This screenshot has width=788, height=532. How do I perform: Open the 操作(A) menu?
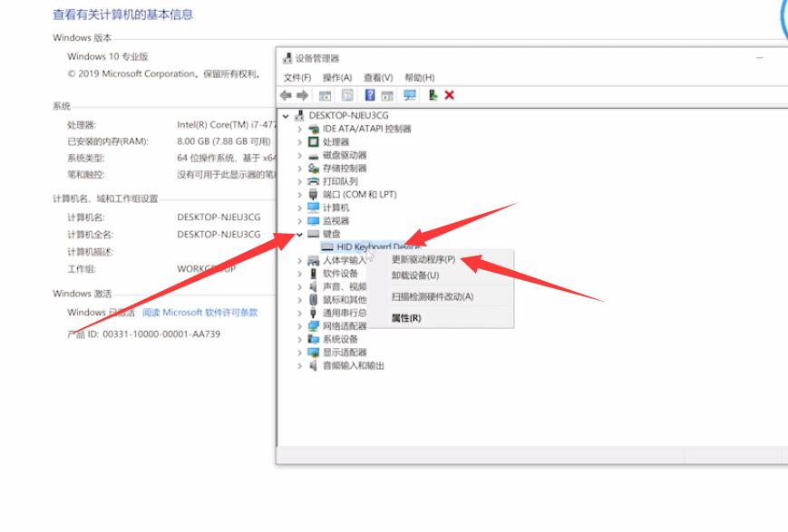click(336, 77)
